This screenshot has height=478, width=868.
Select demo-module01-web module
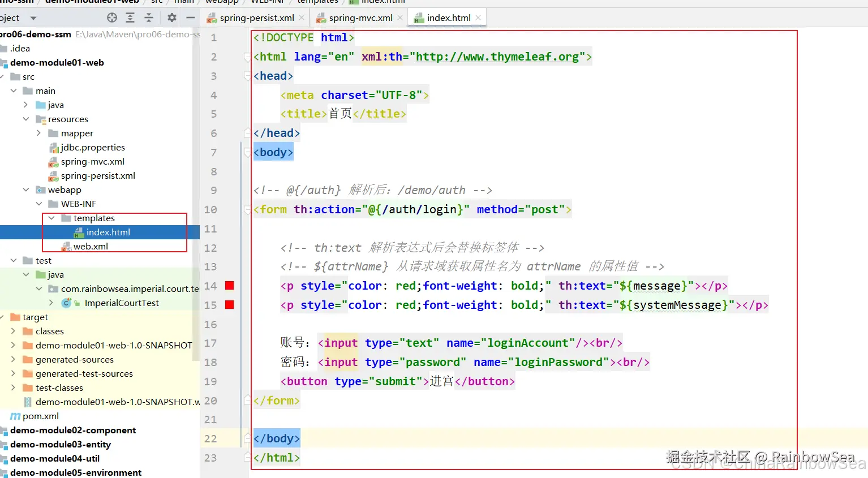[x=57, y=62]
